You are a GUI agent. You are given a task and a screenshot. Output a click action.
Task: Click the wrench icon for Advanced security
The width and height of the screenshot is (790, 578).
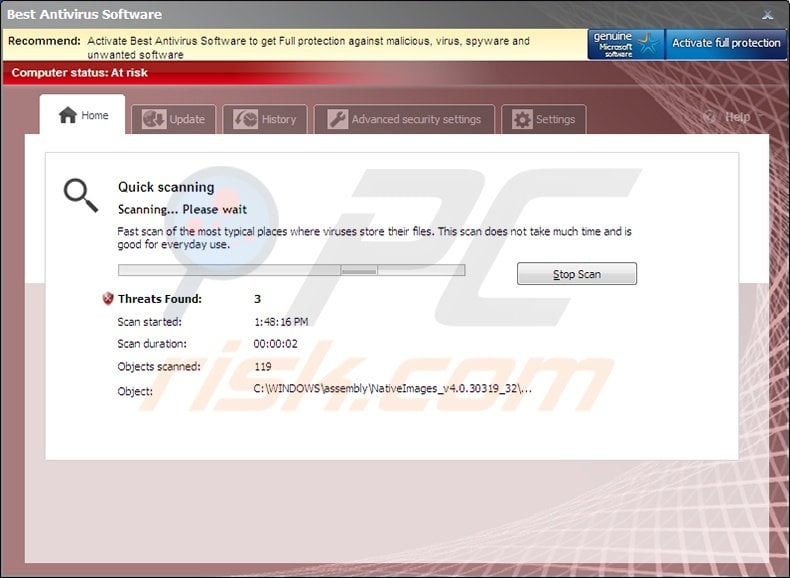[337, 119]
